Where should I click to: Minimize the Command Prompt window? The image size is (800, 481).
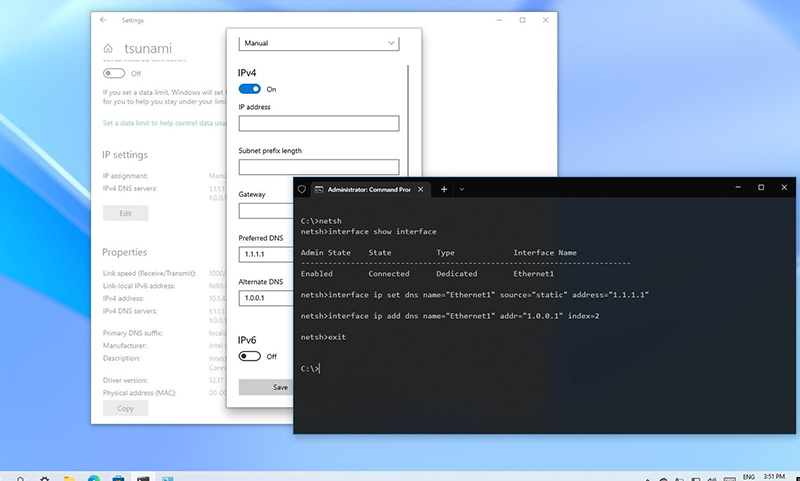[x=738, y=187]
